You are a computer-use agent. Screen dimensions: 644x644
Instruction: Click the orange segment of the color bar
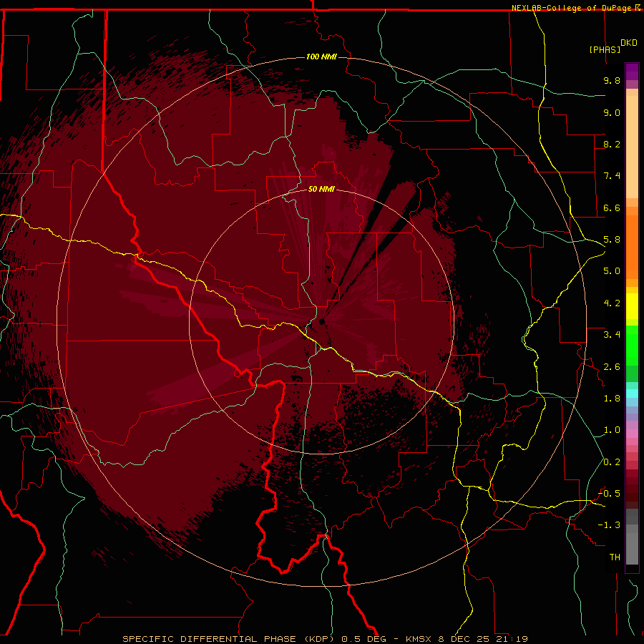pos(632,246)
